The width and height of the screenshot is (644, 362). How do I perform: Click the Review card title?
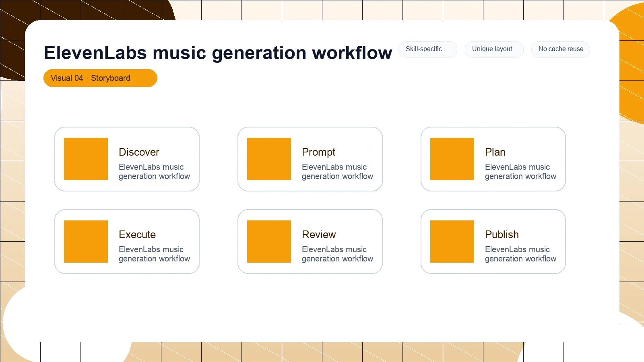click(319, 234)
